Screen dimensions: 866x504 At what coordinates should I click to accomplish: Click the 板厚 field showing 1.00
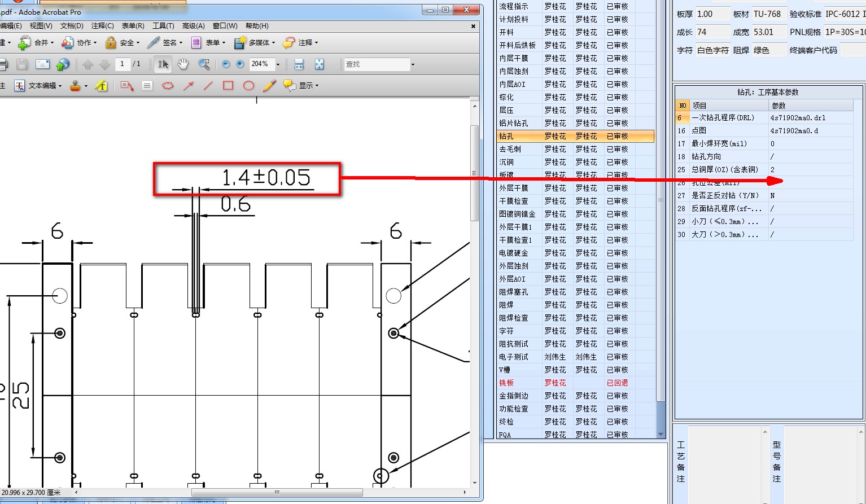(712, 14)
